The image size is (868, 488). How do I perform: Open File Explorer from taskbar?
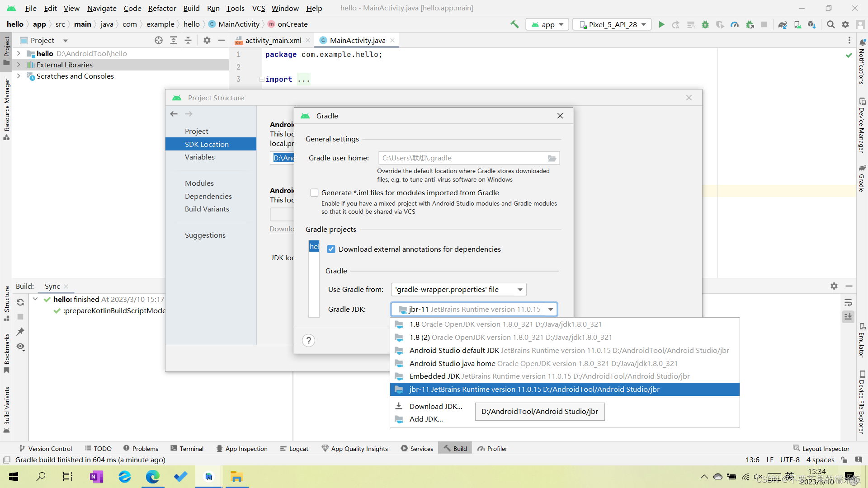236,477
